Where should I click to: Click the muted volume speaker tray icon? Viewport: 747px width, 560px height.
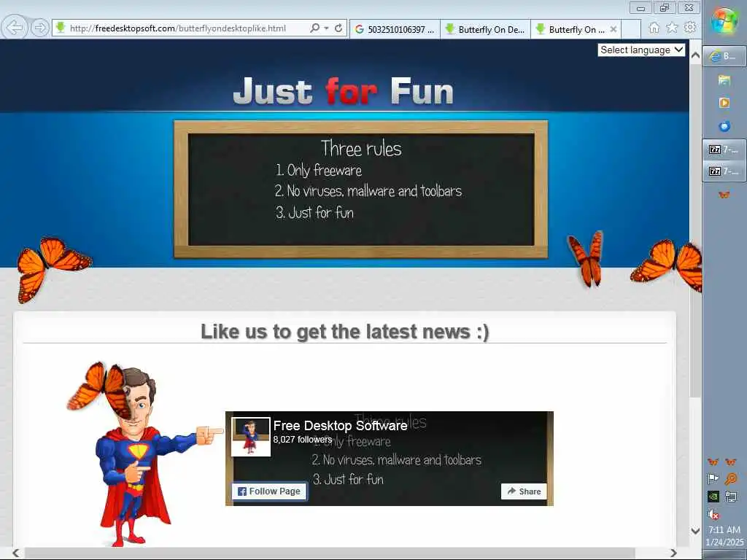(713, 514)
